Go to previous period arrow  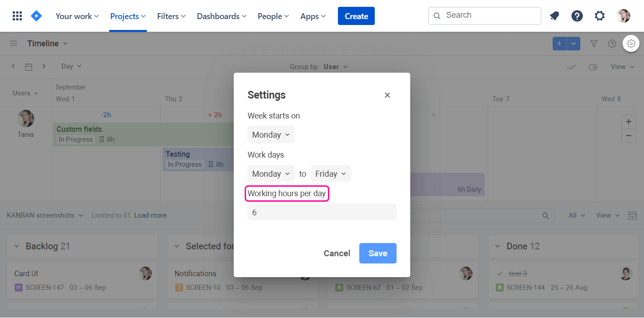click(13, 66)
